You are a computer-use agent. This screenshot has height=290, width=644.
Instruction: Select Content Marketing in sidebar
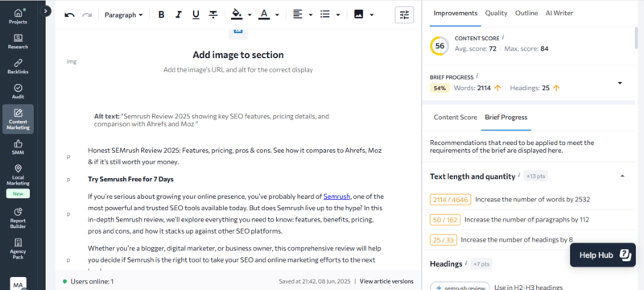click(x=18, y=119)
